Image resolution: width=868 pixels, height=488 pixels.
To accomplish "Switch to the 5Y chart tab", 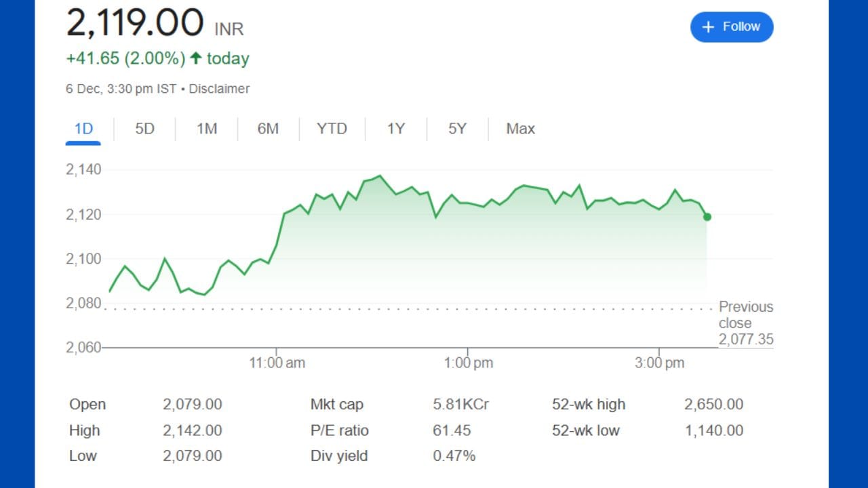I will [458, 129].
